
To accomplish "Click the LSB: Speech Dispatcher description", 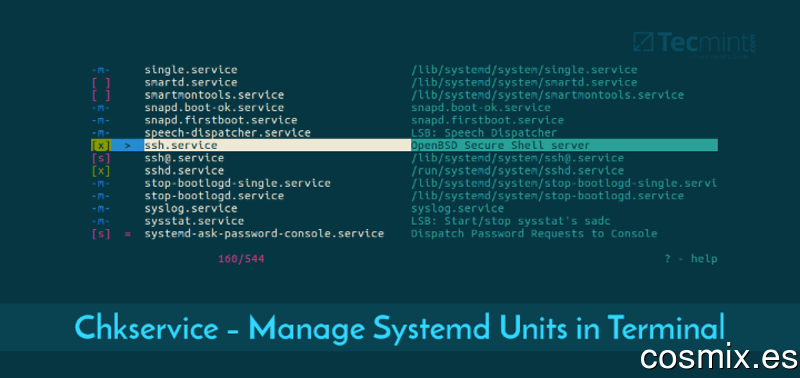I will pos(484,133).
